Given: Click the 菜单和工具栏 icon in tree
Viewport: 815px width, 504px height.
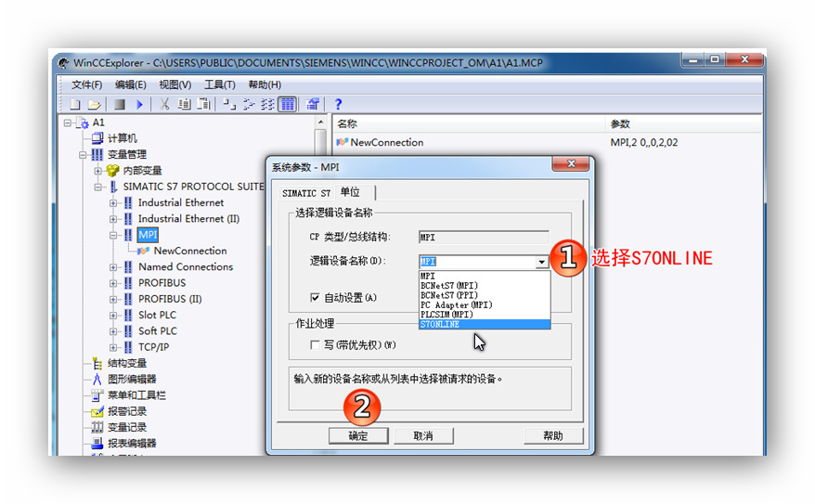Looking at the screenshot, I should coord(97,395).
